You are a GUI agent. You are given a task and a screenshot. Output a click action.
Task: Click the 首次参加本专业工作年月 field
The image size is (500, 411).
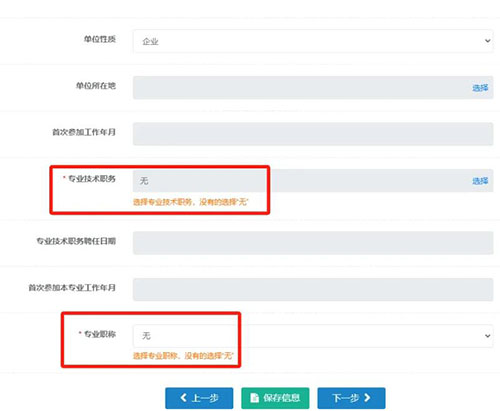point(313,290)
